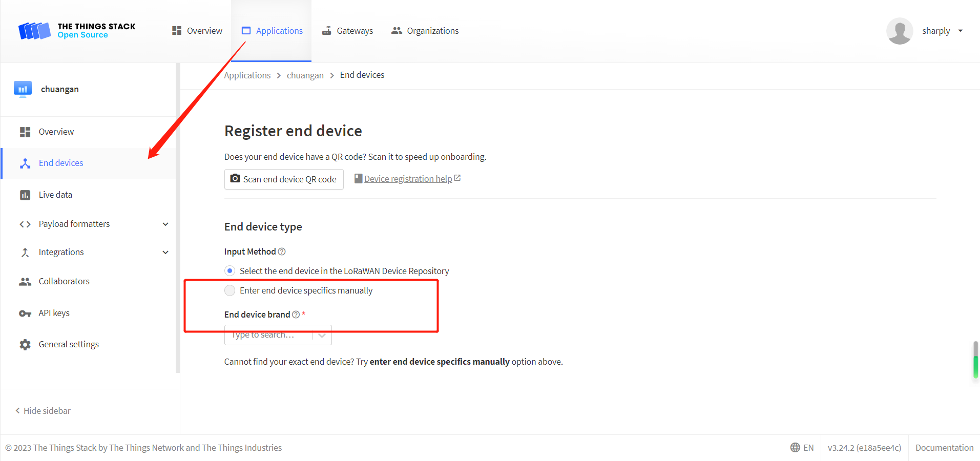The width and height of the screenshot is (980, 461).
Task: Select Enter end device specifics manually
Action: (x=230, y=290)
